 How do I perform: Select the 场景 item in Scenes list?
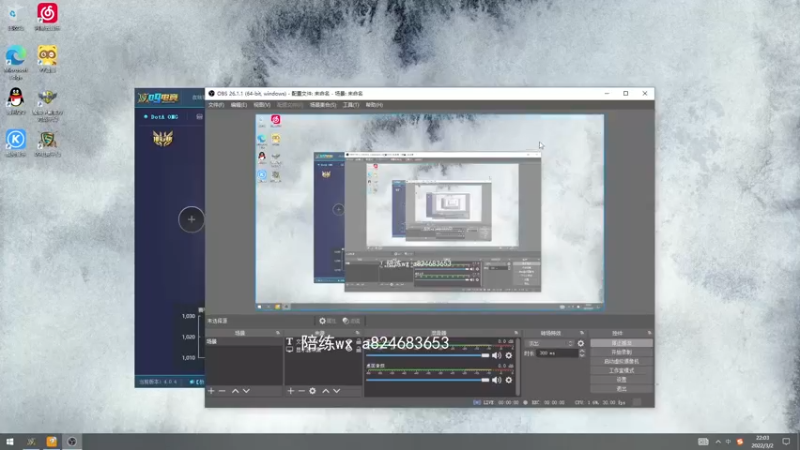(244, 341)
